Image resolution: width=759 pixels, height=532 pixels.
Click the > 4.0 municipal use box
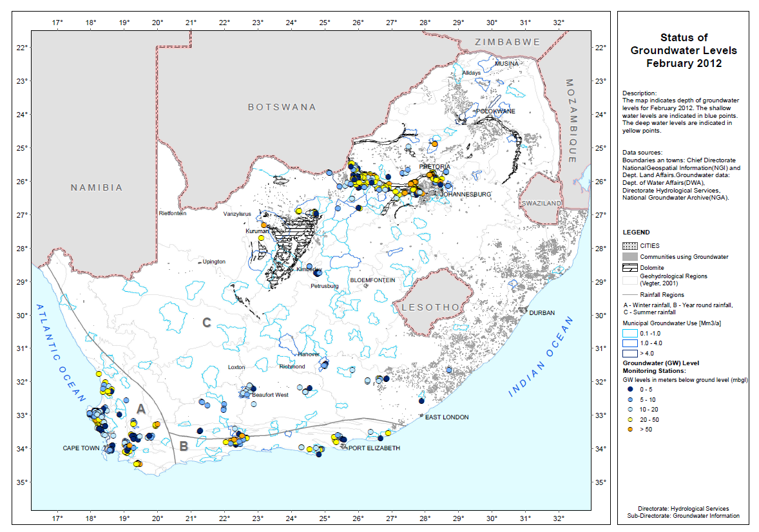(x=629, y=354)
